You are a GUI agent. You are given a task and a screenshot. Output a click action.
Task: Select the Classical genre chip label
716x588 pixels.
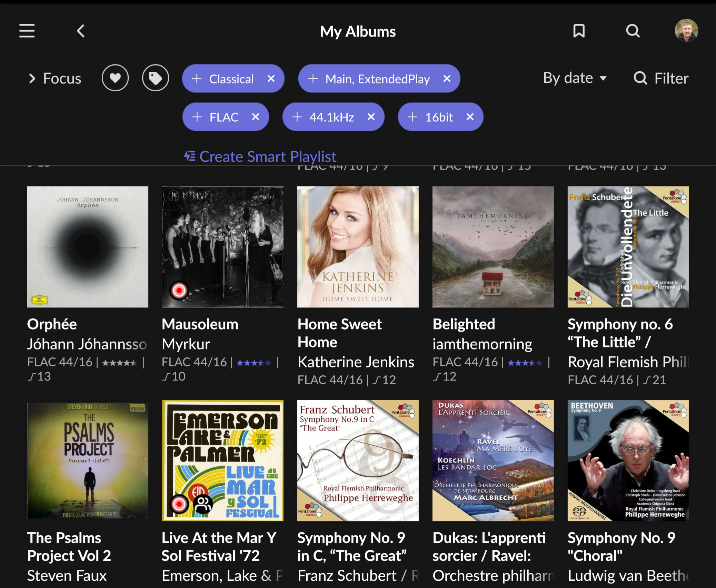tap(231, 79)
